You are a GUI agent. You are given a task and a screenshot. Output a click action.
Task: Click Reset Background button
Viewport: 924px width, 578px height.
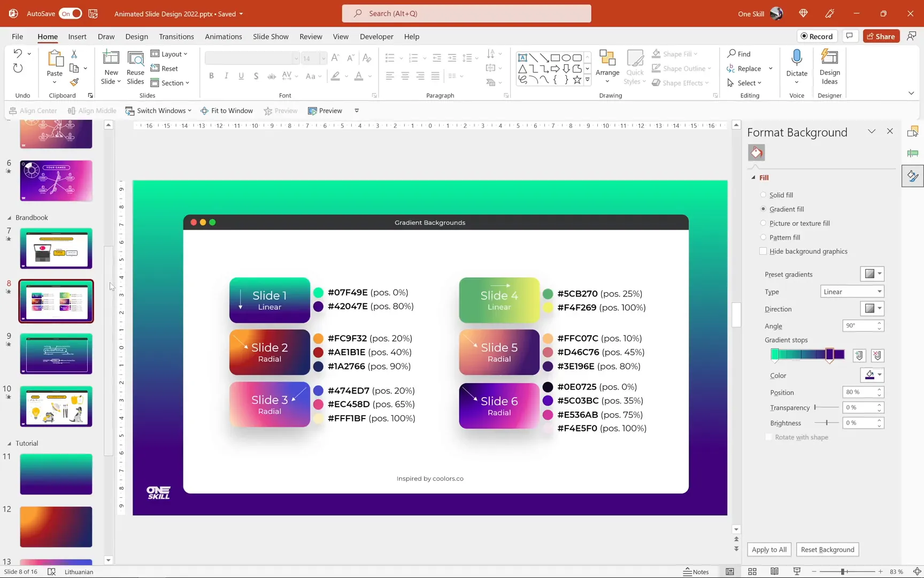click(827, 550)
